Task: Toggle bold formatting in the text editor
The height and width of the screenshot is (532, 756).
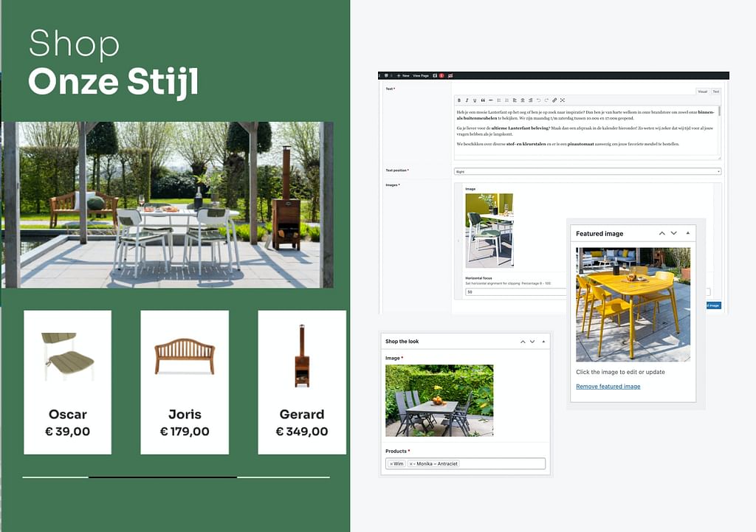Action: click(x=458, y=100)
